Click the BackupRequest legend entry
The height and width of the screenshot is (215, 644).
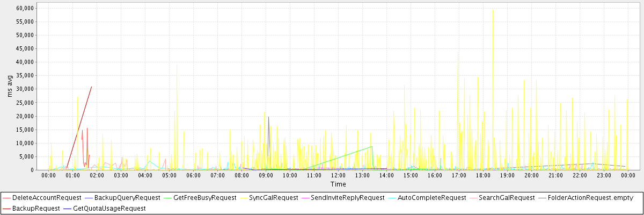point(37,208)
